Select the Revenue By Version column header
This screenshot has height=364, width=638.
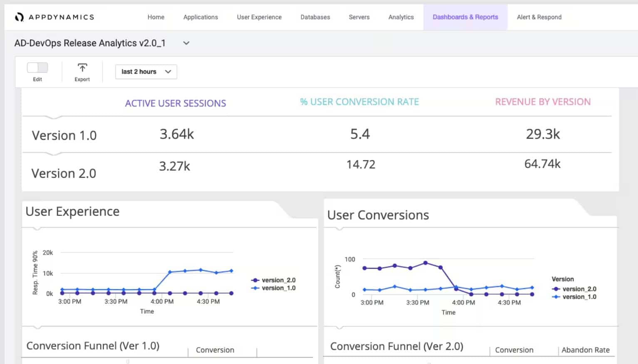point(542,102)
